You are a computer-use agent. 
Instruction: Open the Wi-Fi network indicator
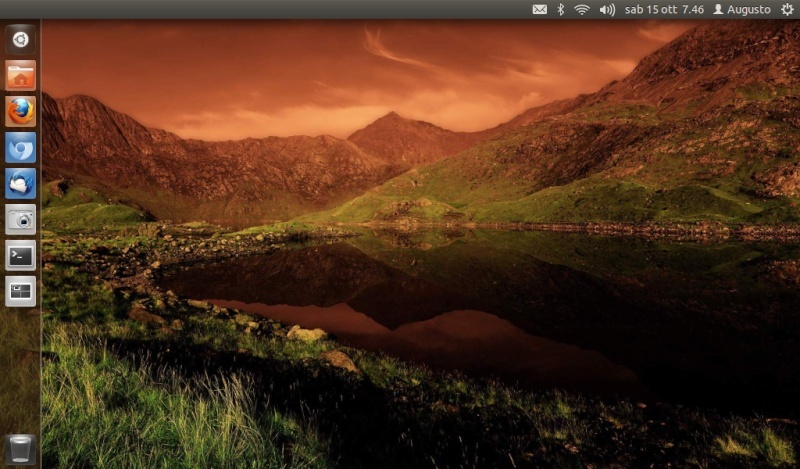click(x=582, y=9)
